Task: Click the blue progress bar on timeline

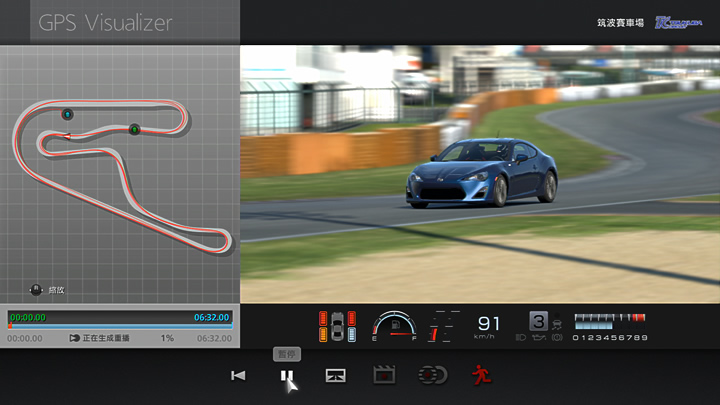Action: click(x=120, y=326)
